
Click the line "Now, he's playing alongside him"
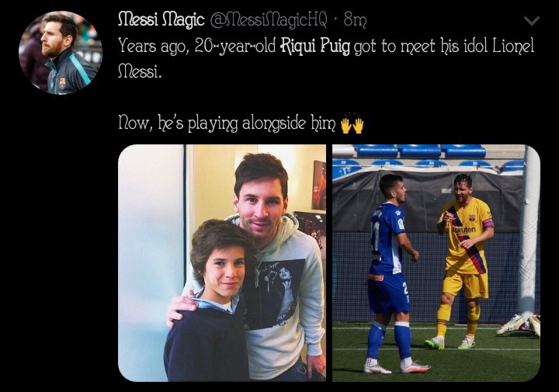pyautogui.click(x=227, y=123)
